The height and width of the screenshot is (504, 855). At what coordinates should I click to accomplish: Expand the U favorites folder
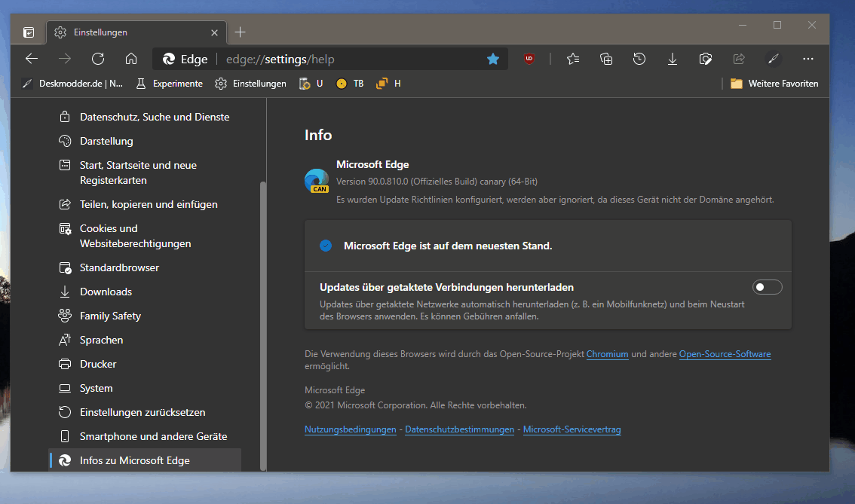click(x=311, y=84)
